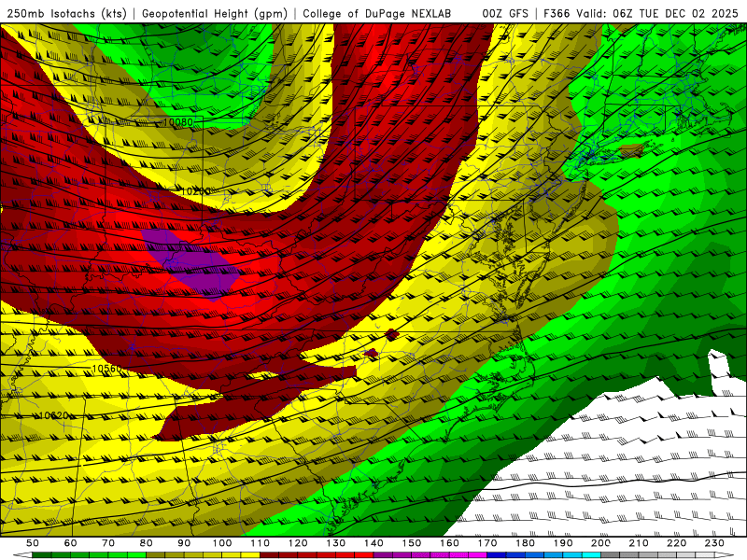Select the 10560 height contour label
This screenshot has width=747, height=560.
[107, 369]
